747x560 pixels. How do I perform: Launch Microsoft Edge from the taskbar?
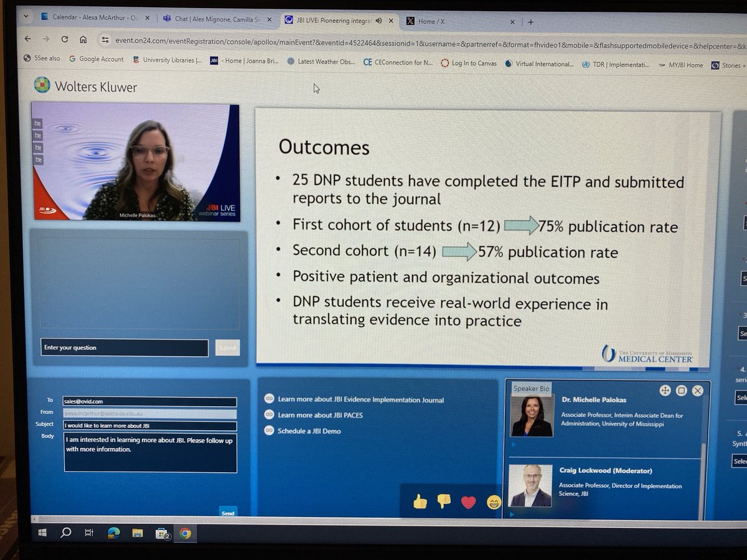point(113,533)
